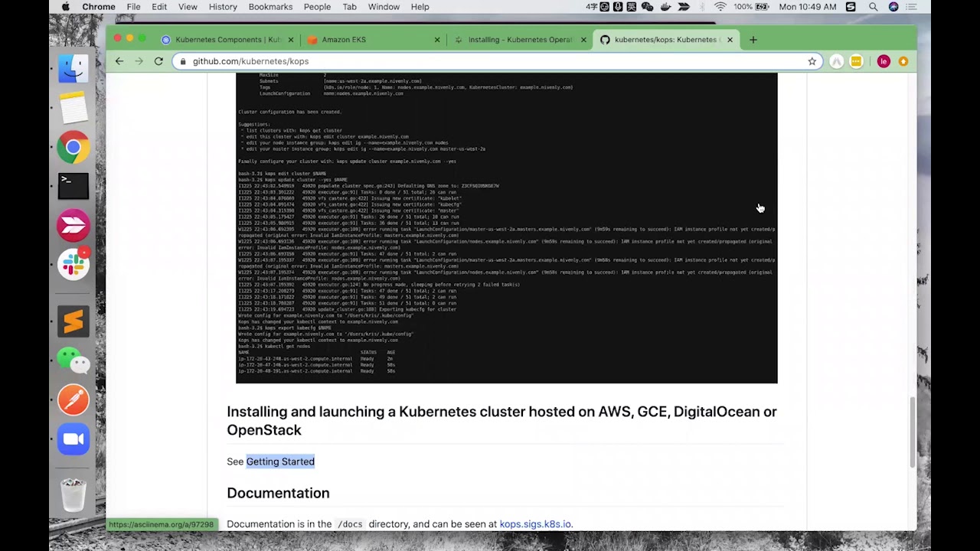Click the yellow extension icon in the toolbar
Image resolution: width=980 pixels, height=551 pixels.
point(856,61)
